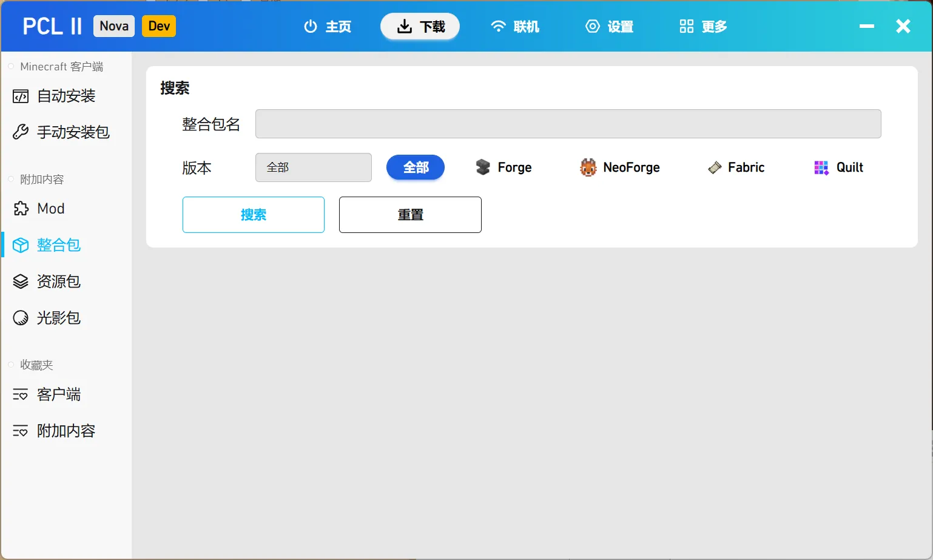Click the gear icon next to 设置

pos(593,27)
